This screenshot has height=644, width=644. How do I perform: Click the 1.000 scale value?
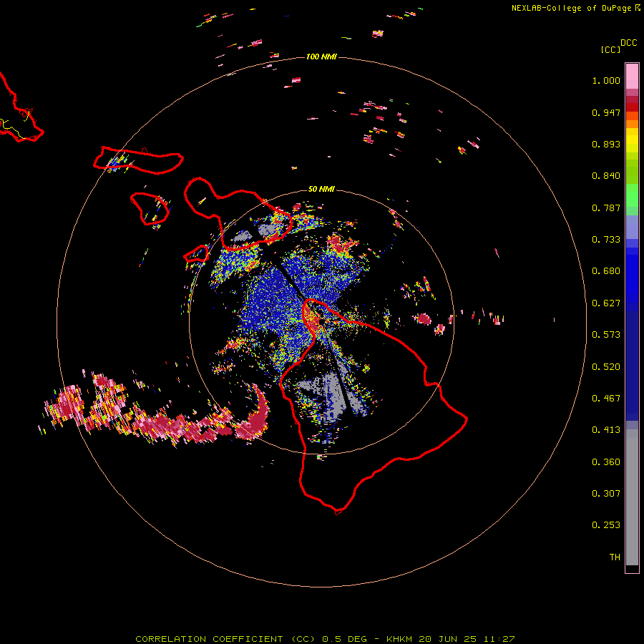(606, 80)
